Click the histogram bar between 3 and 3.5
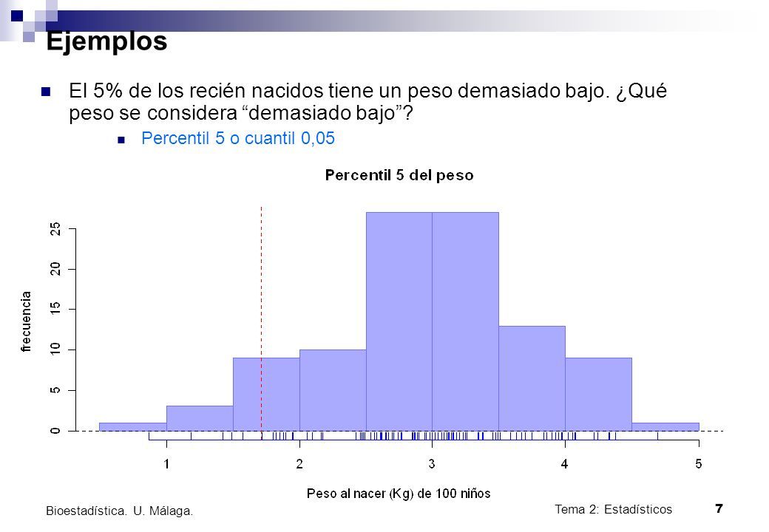 pos(465,321)
